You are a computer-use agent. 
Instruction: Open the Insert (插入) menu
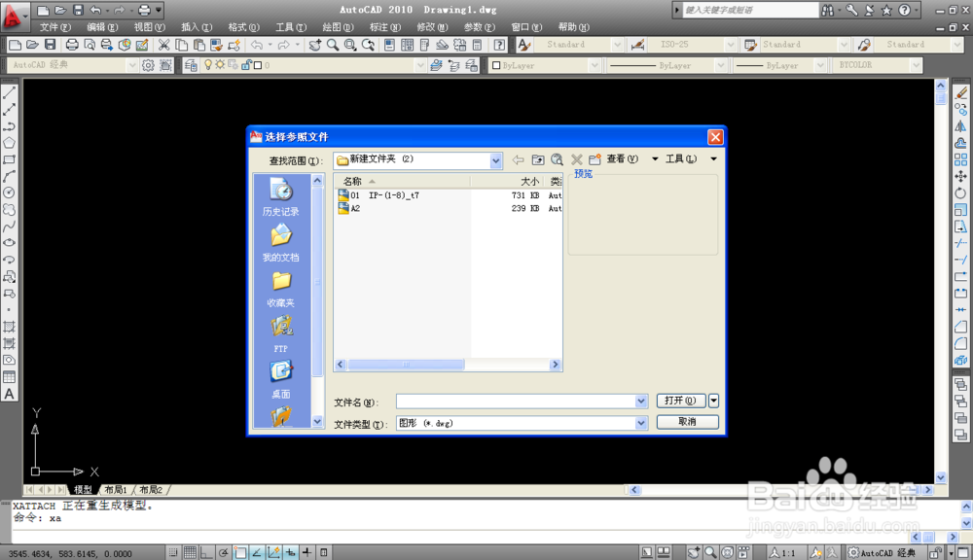pyautogui.click(x=197, y=27)
